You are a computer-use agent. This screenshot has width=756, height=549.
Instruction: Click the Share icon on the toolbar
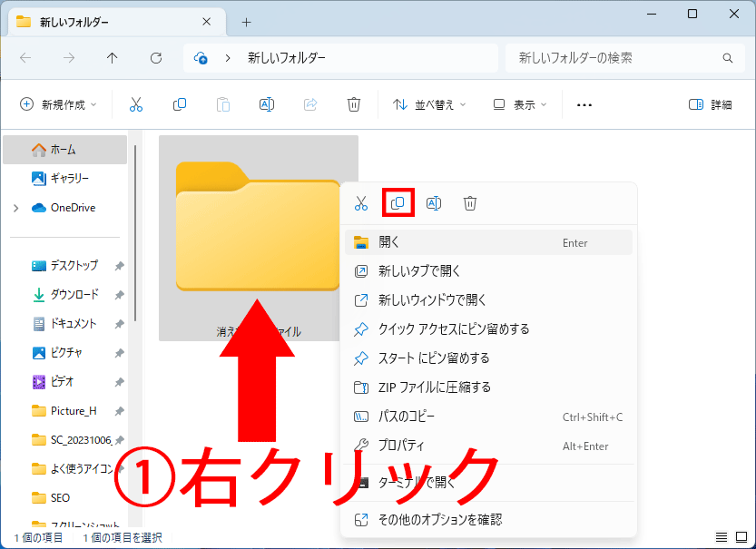(309, 104)
